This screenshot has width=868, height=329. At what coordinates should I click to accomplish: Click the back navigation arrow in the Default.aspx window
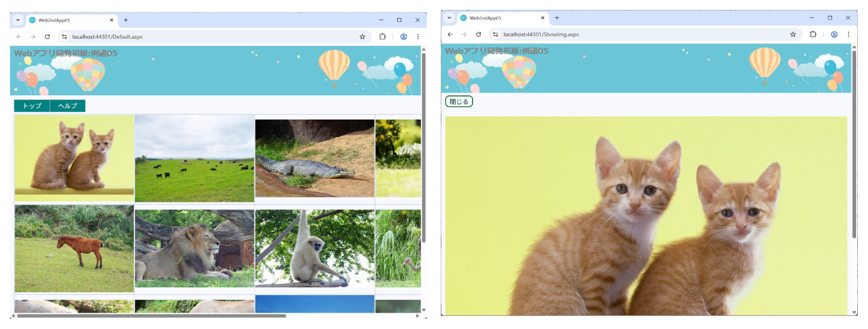click(18, 36)
